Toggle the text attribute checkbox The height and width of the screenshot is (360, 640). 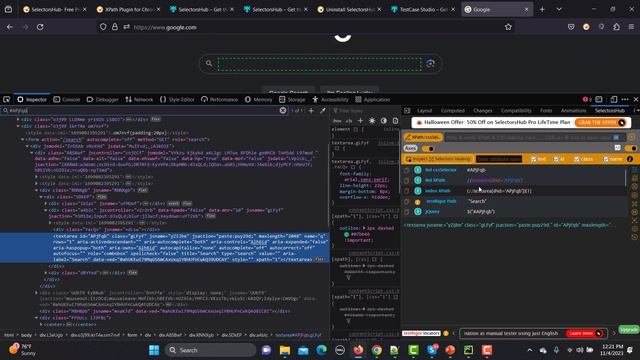coord(533,159)
